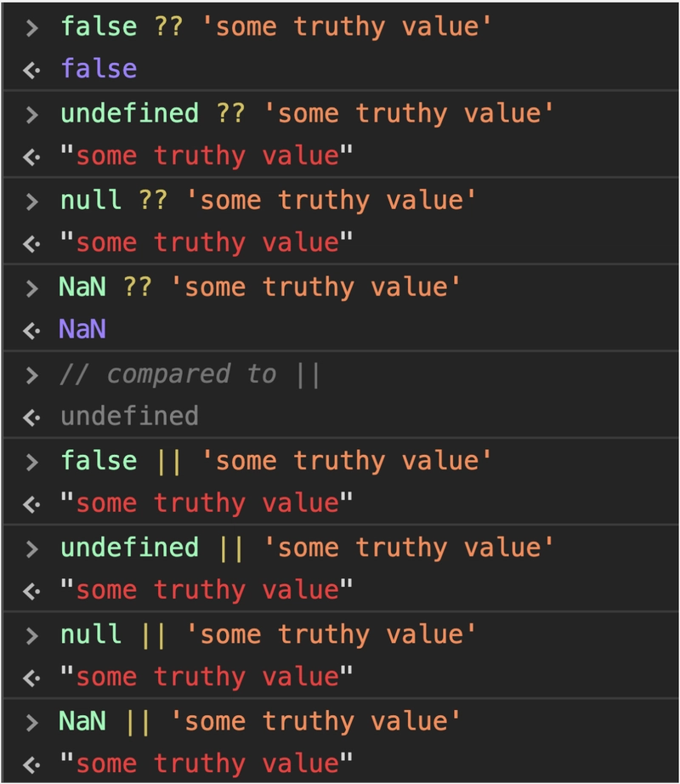Select the purple NaN output value
The height and width of the screenshot is (784, 680).
click(x=82, y=329)
